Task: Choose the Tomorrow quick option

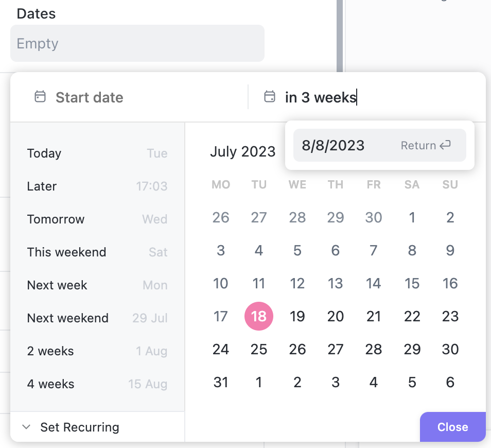Action: 97,219
